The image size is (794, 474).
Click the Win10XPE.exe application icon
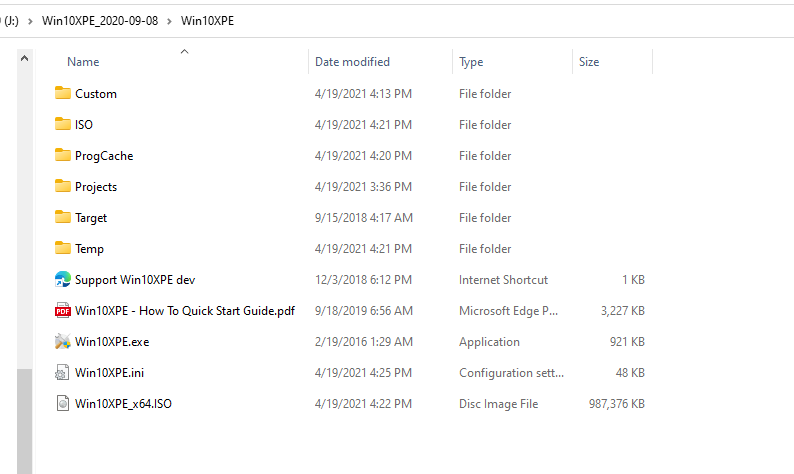coord(63,342)
